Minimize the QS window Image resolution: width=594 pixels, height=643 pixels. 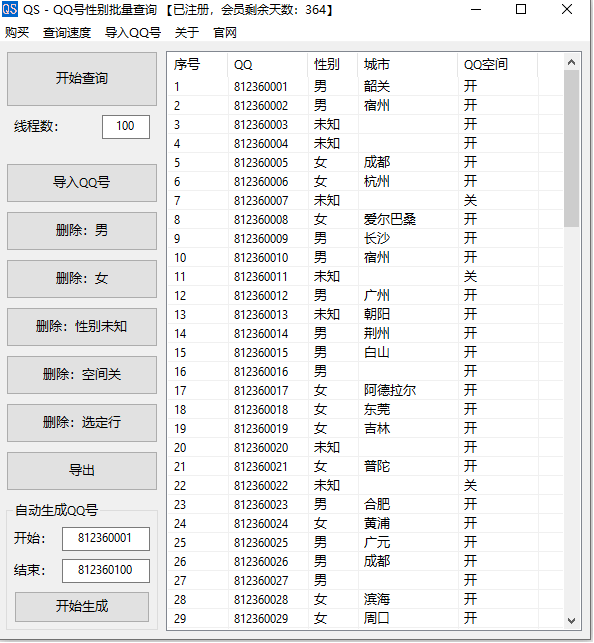coord(476,9)
